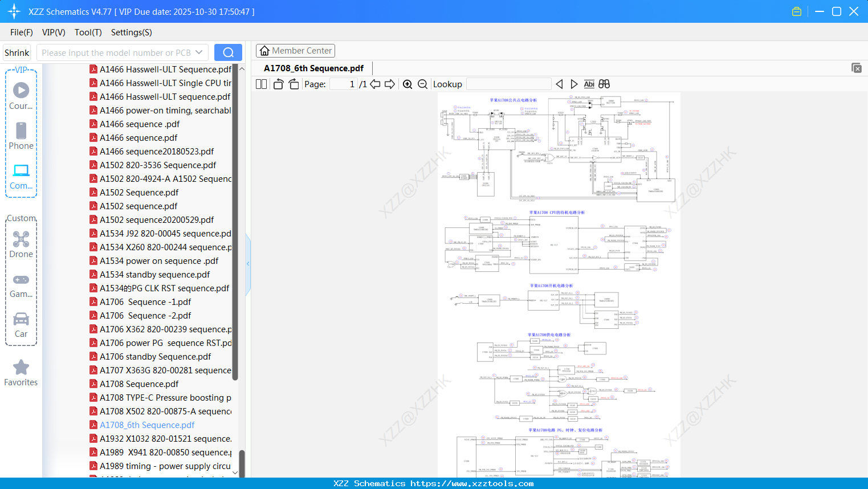Open A1989 timing - power supply file
The width and height of the screenshot is (868, 489).
pyautogui.click(x=160, y=466)
